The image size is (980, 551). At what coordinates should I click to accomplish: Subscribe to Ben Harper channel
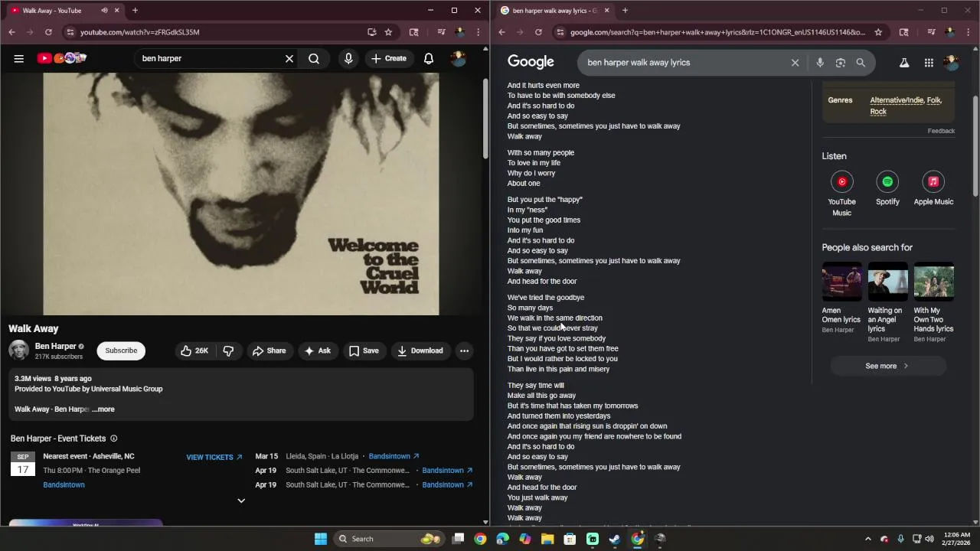pyautogui.click(x=121, y=350)
